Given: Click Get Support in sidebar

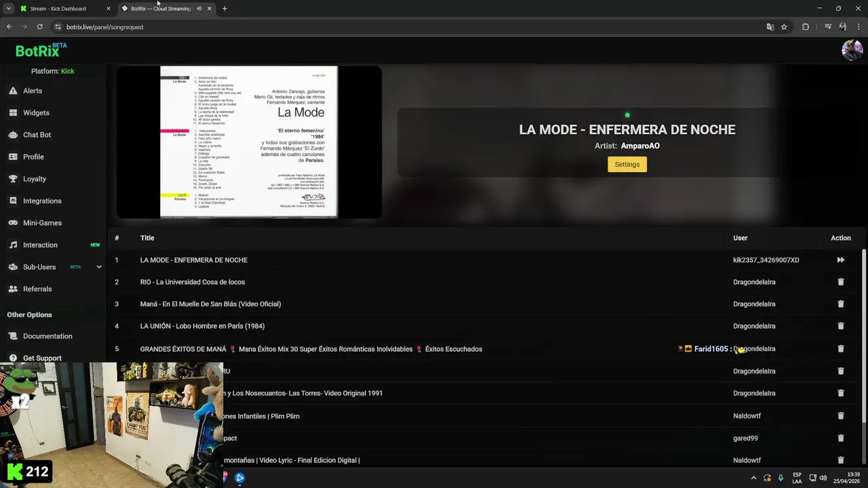Looking at the screenshot, I should [42, 358].
